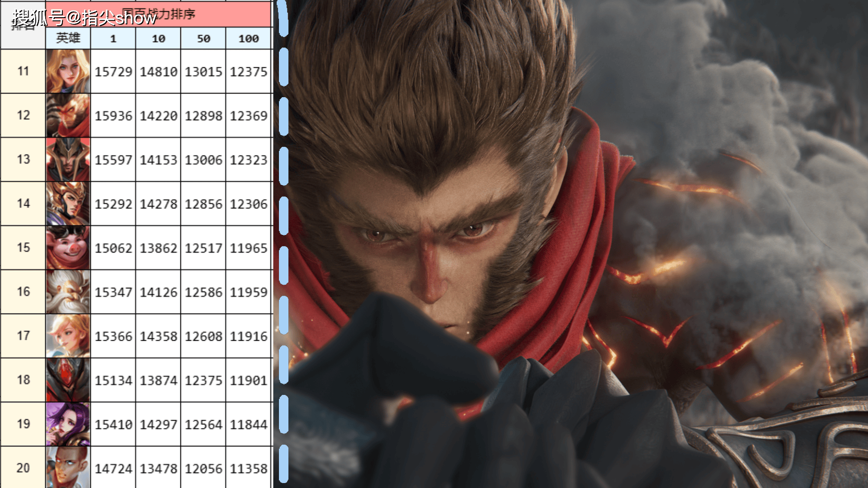The height and width of the screenshot is (488, 868).
Task: Select the cell with value 15936
Action: coord(113,116)
